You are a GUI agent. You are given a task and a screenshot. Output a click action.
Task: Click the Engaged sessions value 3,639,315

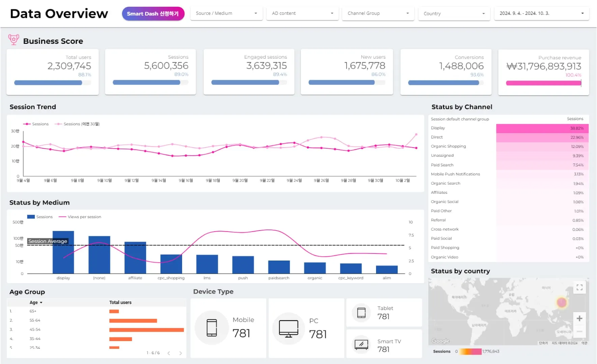[266, 65]
